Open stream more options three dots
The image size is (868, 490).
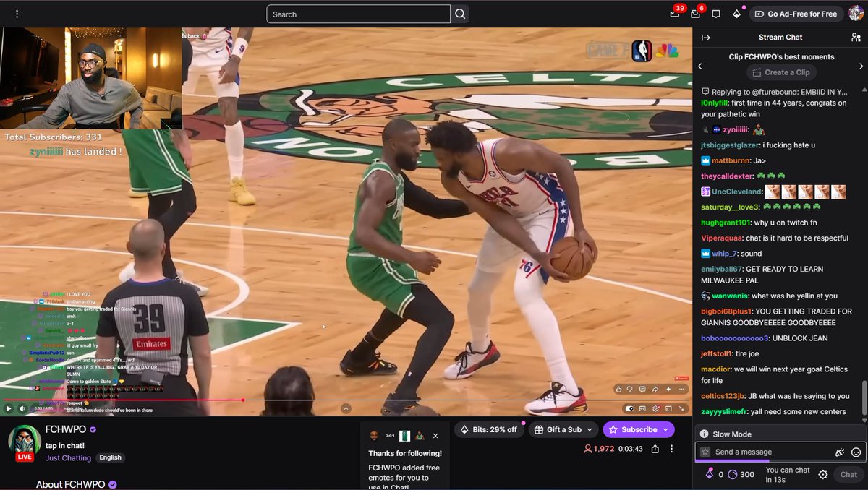[671, 449]
